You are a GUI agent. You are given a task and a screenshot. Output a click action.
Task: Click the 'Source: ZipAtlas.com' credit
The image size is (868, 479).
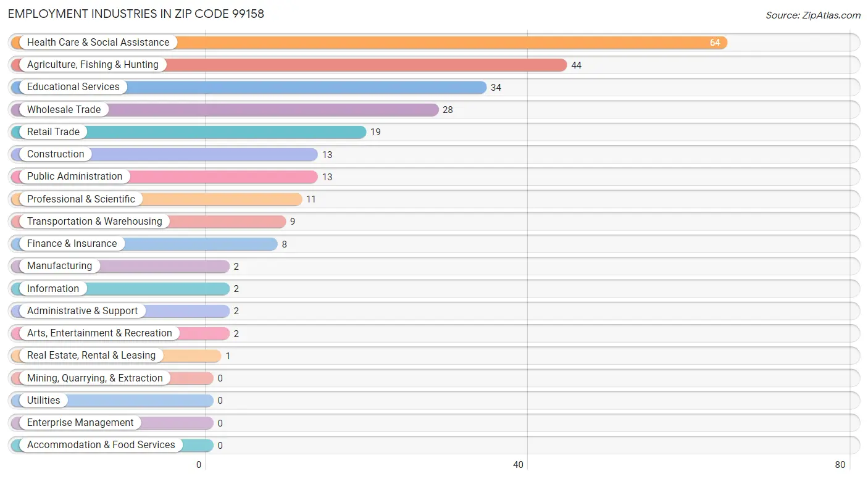pos(813,15)
